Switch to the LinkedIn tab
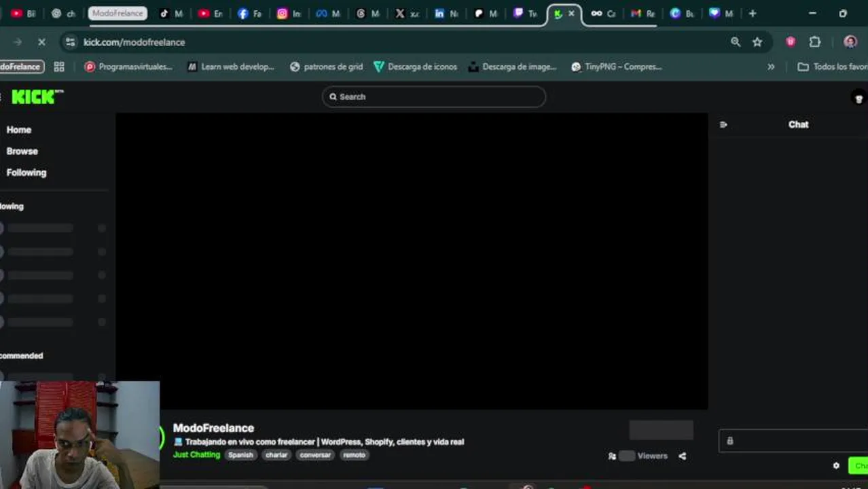Image resolution: width=868 pixels, height=489 pixels. (x=447, y=14)
